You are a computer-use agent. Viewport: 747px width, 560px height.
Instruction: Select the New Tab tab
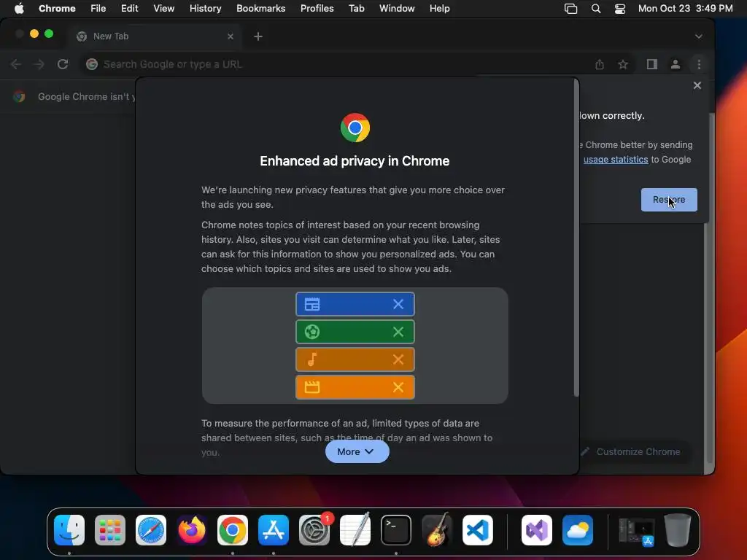(155, 36)
